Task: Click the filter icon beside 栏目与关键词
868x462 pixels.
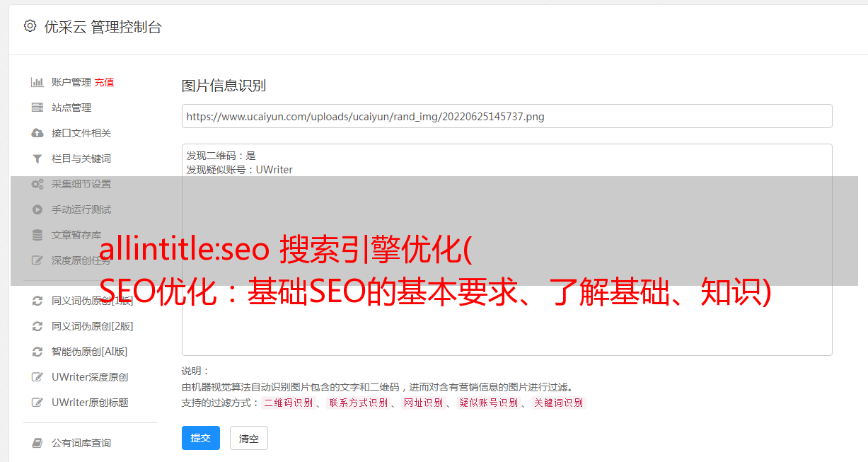Action: tap(37, 158)
